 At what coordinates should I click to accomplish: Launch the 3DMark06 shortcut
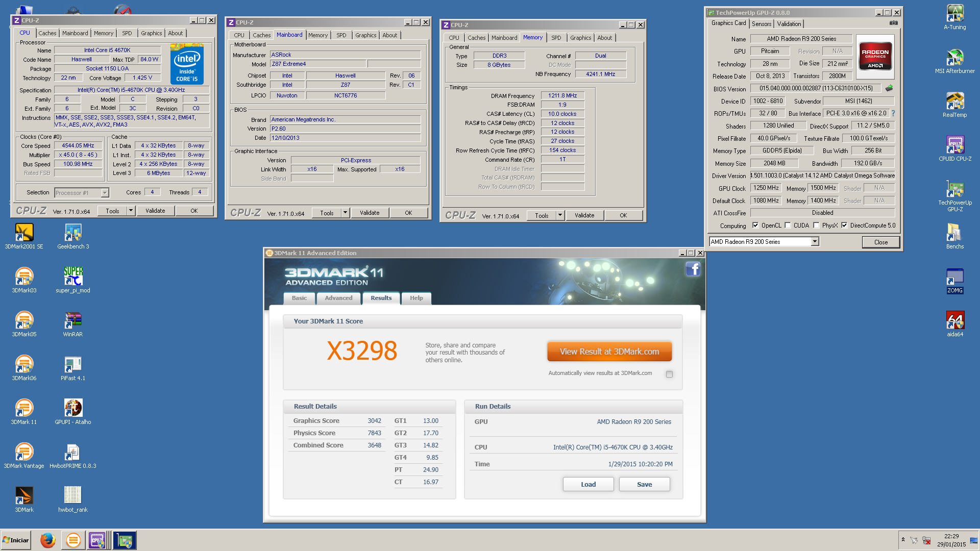24,368
